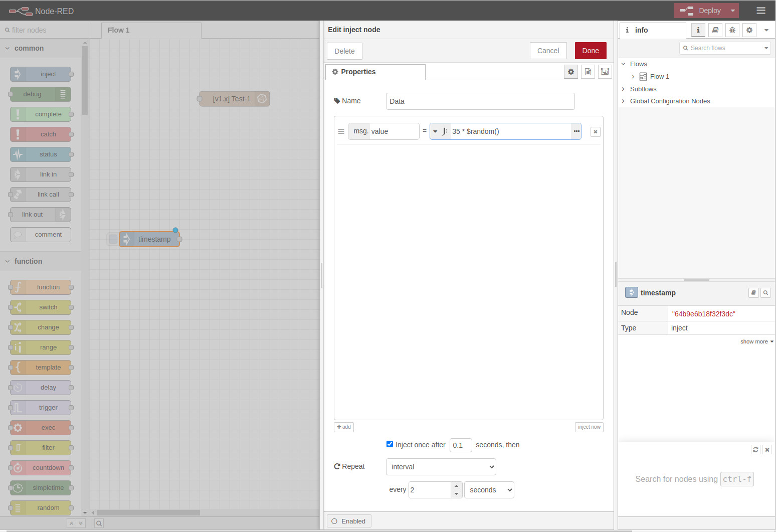The height and width of the screenshot is (532, 776).
Task: Open node description document icon
Action: point(588,72)
